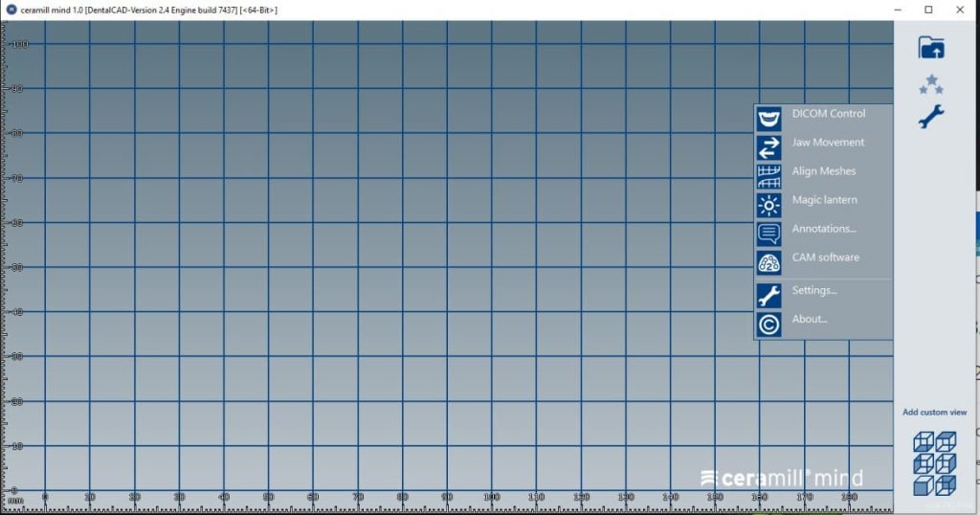Set back view using the rear-face cube
This screenshot has width=980, height=515.
pyautogui.click(x=946, y=486)
